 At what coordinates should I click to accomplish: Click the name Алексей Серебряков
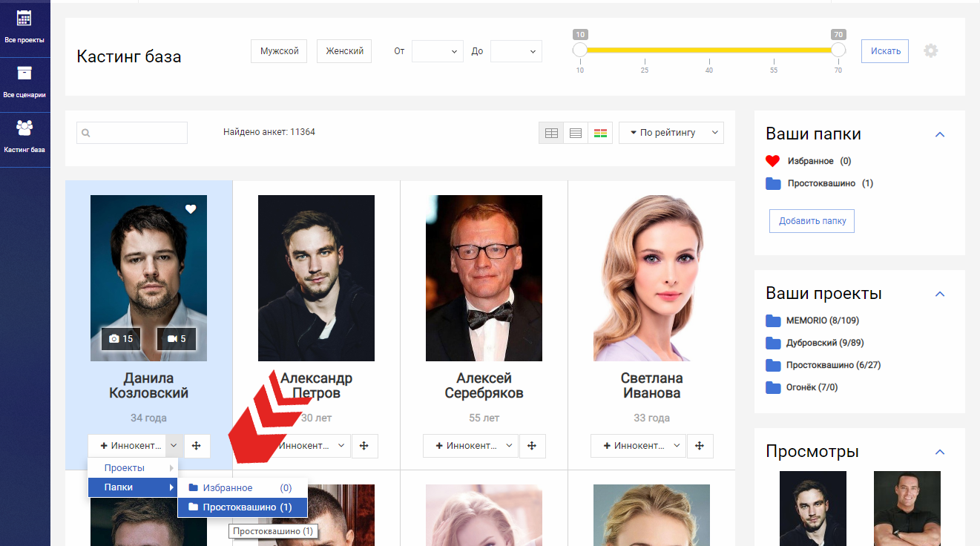pyautogui.click(x=484, y=386)
